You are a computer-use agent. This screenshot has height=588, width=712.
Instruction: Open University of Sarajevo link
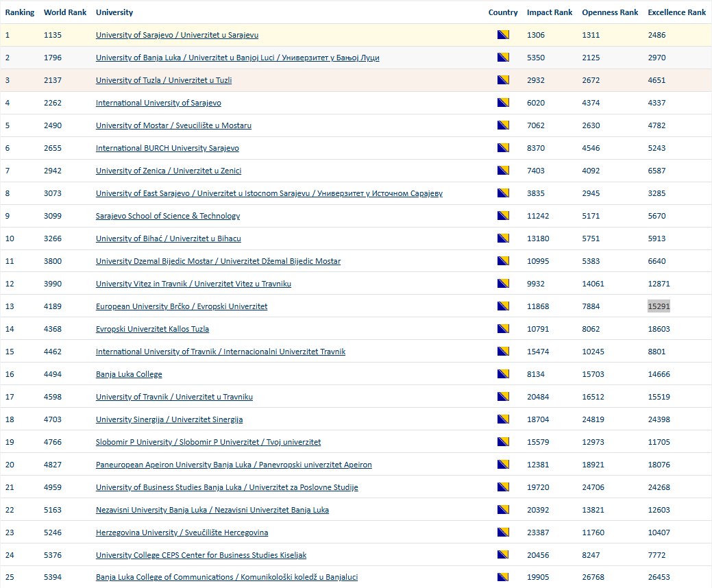tap(177, 35)
